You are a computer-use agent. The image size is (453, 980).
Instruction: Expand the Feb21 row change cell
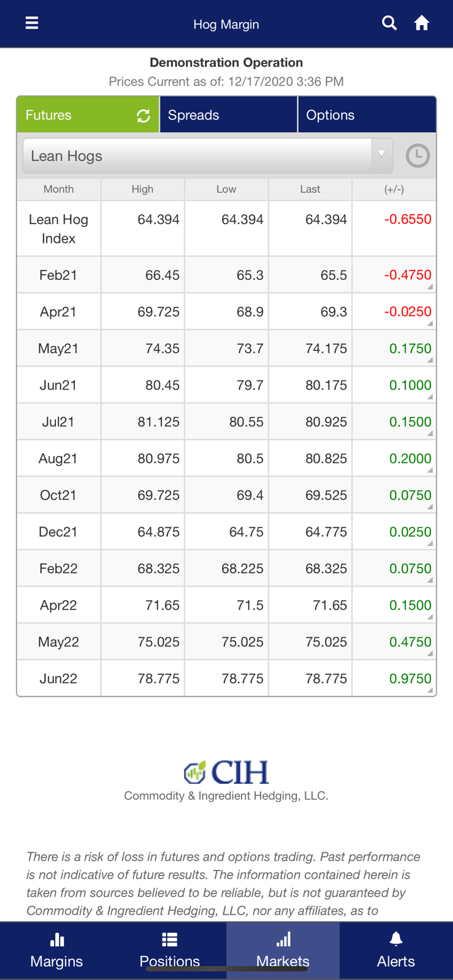394,276
